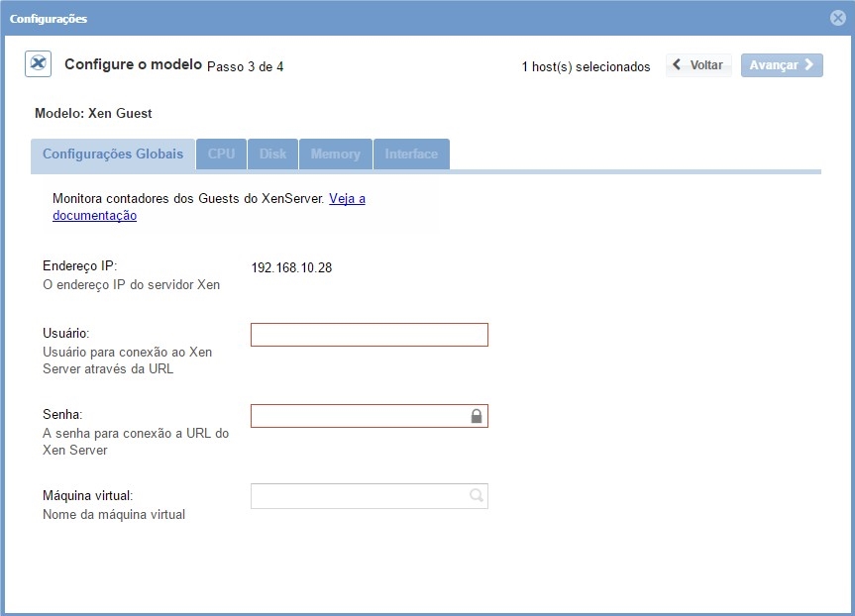Click the IP address 192.168.10.28 value
Viewport: 855px width, 616px height.
click(x=291, y=267)
